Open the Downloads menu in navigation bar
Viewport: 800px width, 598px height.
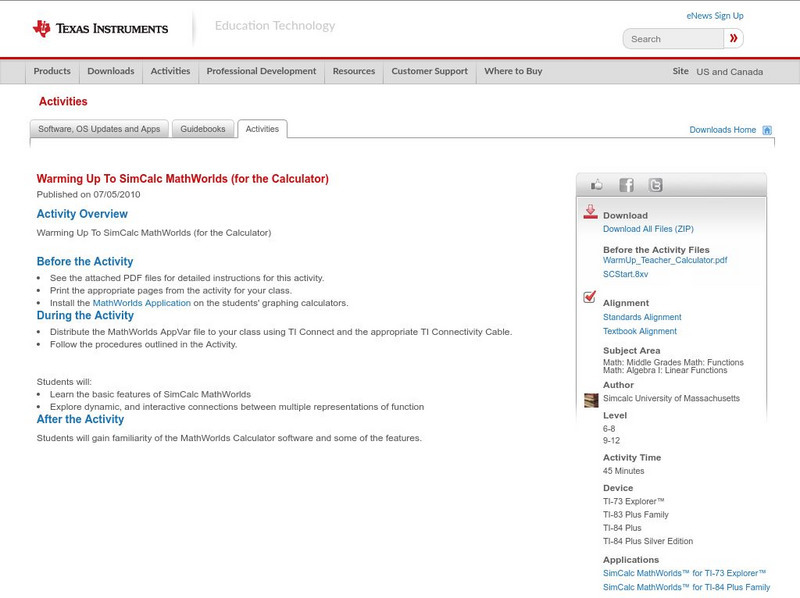point(110,72)
